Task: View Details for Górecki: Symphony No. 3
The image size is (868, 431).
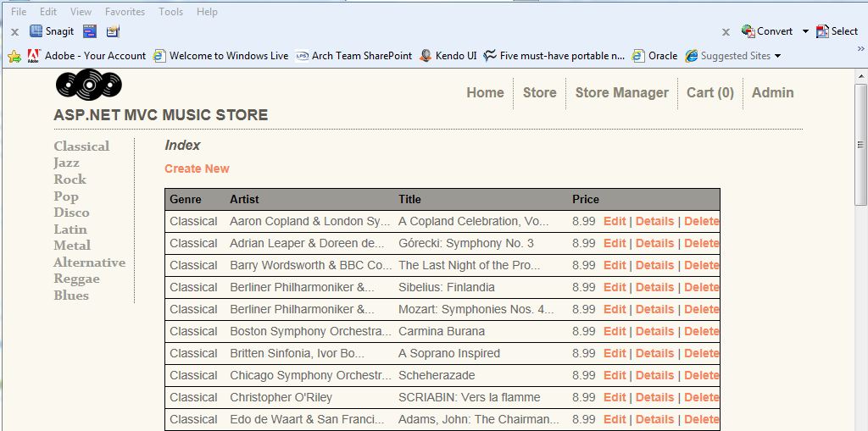Action: (654, 243)
